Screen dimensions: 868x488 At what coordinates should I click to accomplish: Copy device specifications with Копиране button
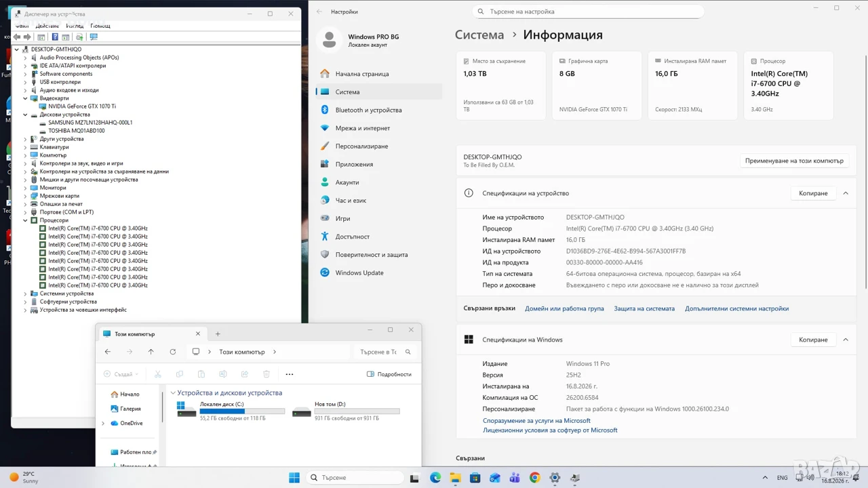(x=813, y=193)
